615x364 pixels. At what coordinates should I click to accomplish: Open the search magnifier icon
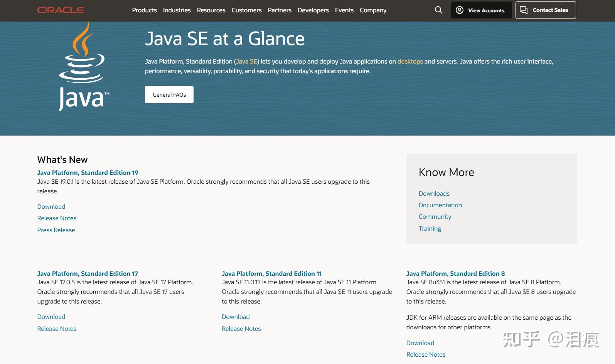coord(438,10)
